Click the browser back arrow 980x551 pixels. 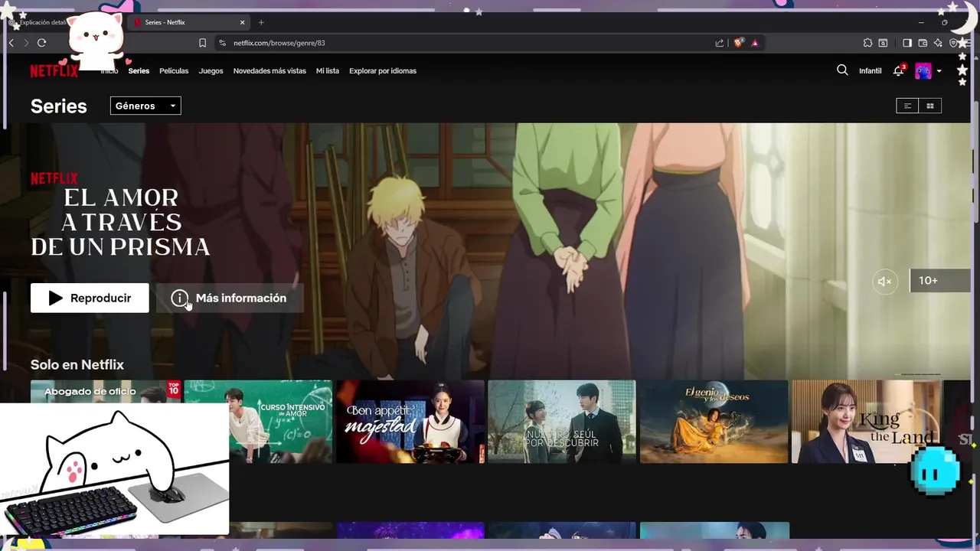coord(11,43)
